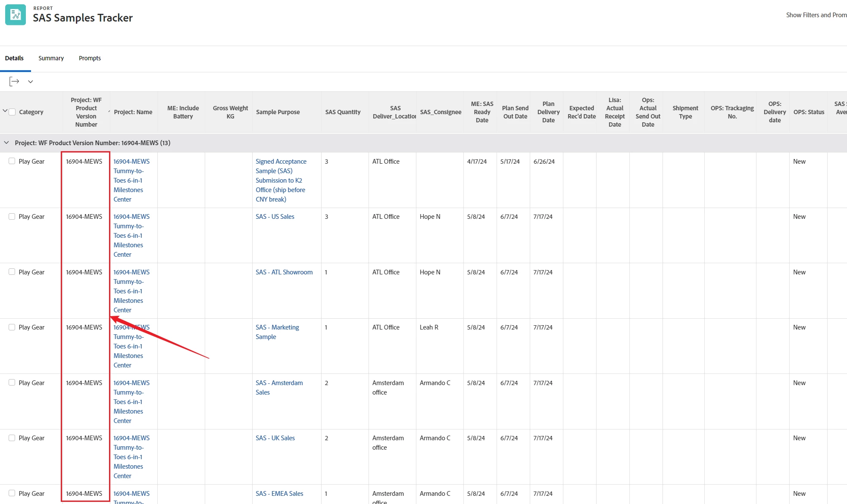Tick the checkbox for the first Play Gear row
Viewport: 847px width, 504px height.
click(x=12, y=161)
